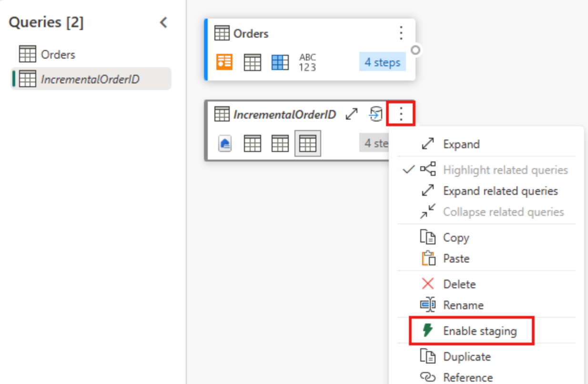Click the ABC 123 data type step icon
Image resolution: width=588 pixels, height=384 pixels.
coord(307,62)
